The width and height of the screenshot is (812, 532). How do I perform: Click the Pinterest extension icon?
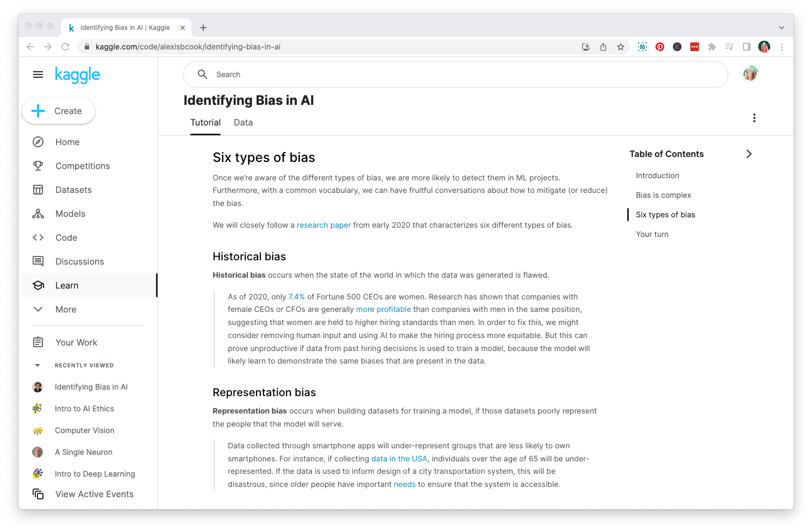(660, 47)
